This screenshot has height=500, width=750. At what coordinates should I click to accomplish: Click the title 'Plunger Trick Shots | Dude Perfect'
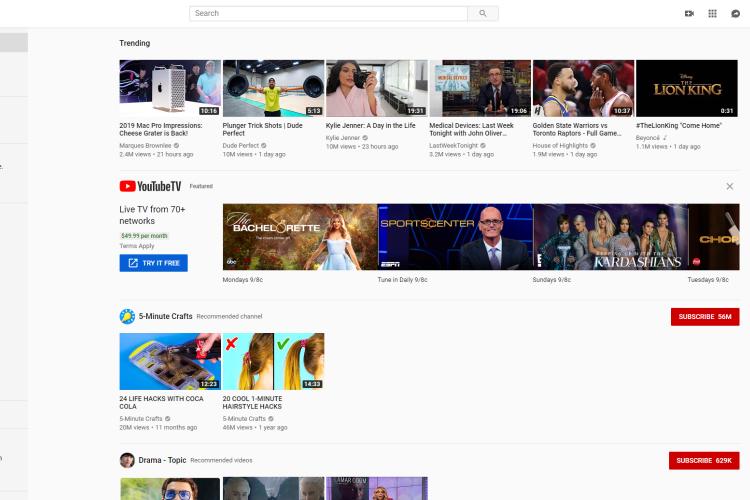coord(263,129)
